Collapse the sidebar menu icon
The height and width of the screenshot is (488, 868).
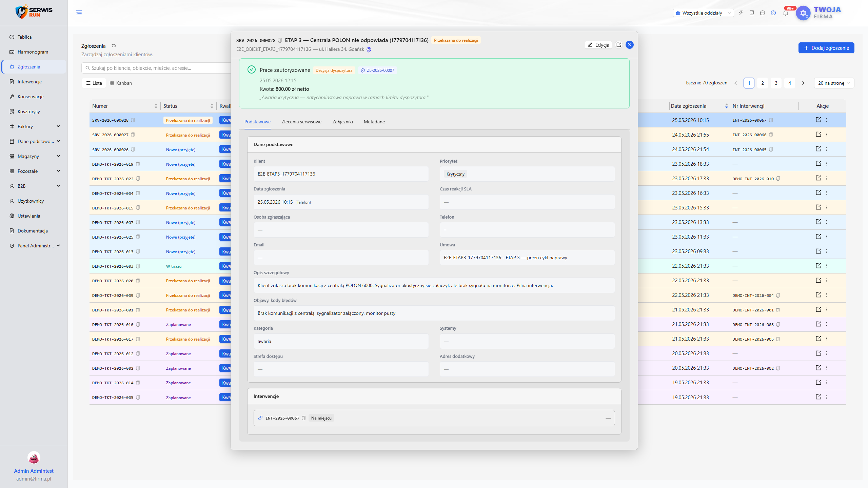(x=79, y=13)
